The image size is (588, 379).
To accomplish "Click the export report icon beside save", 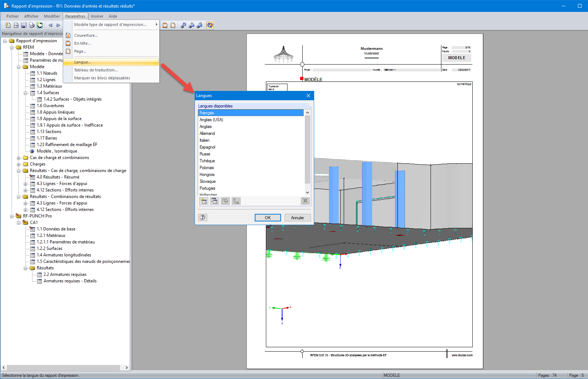I will (x=16, y=25).
